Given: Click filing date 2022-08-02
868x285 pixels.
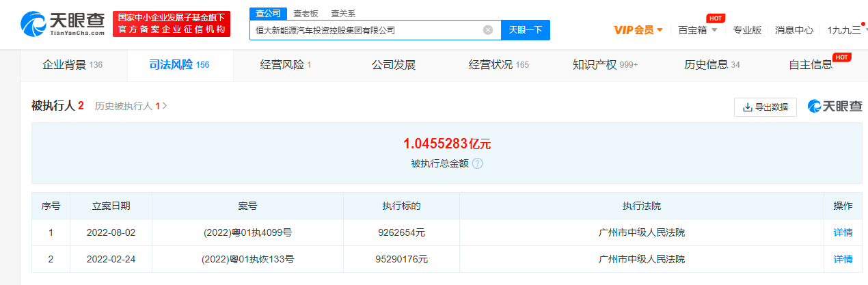Looking at the screenshot, I should click(x=111, y=232).
